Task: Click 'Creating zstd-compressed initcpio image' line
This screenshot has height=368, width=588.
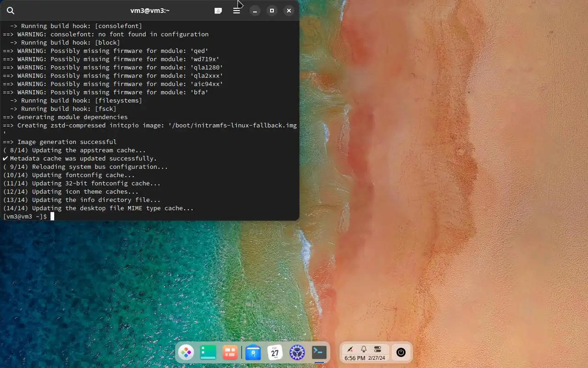Action: pyautogui.click(x=150, y=125)
